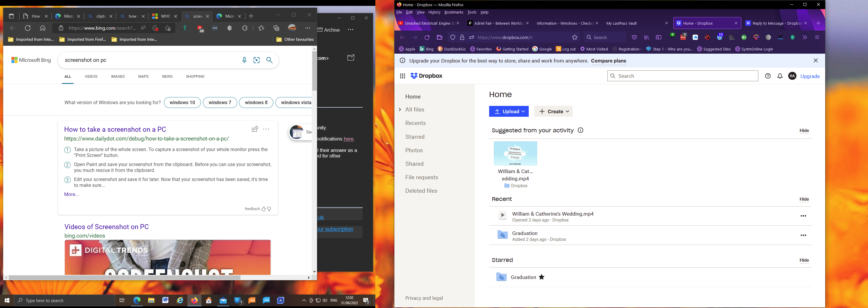Open the Create dropdown button

[553, 111]
